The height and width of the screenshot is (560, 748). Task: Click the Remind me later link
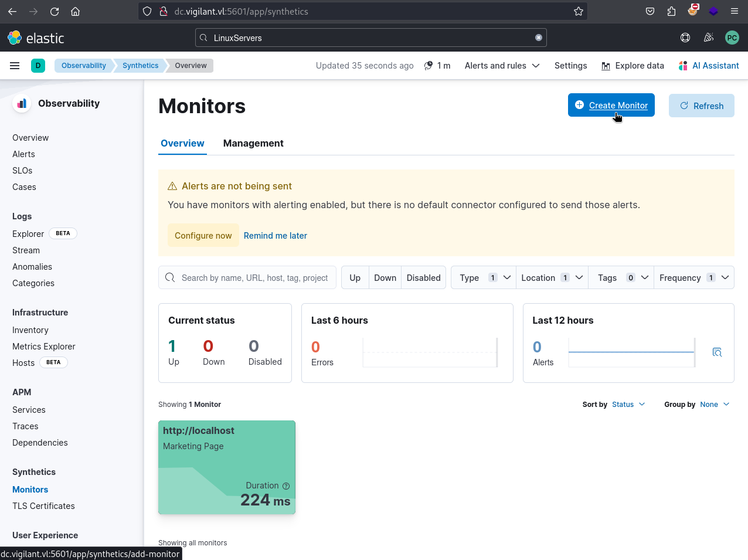click(x=276, y=236)
